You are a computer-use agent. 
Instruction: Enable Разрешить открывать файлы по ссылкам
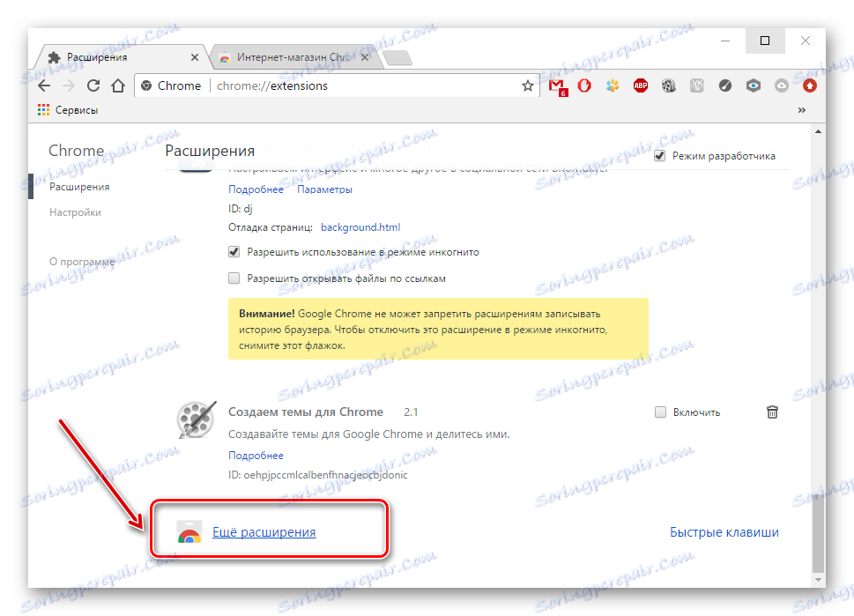coord(234,278)
